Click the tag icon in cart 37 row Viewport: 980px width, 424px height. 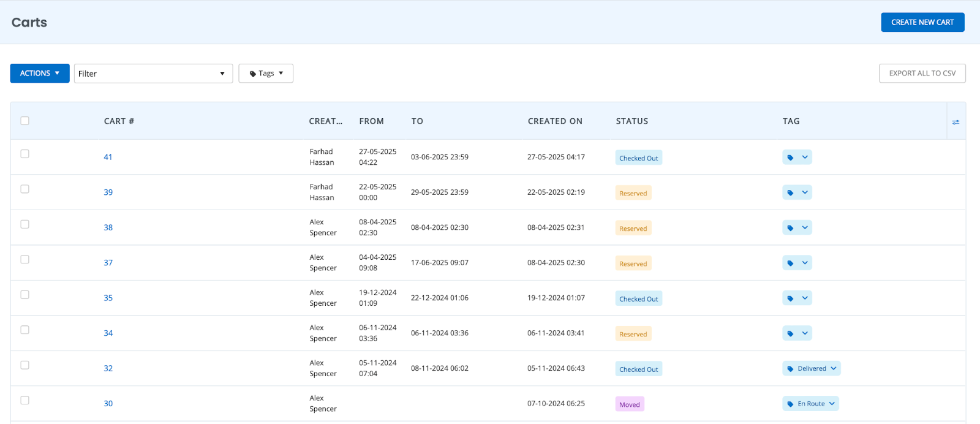(790, 263)
